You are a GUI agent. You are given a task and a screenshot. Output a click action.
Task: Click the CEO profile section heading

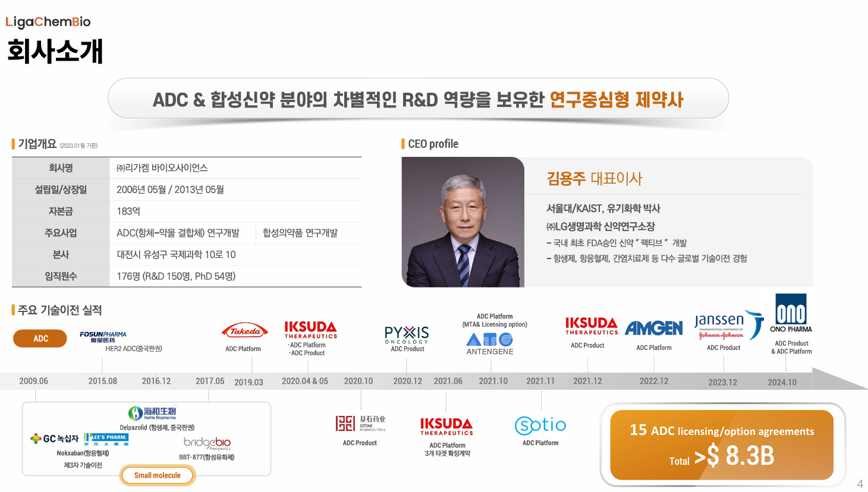433,144
